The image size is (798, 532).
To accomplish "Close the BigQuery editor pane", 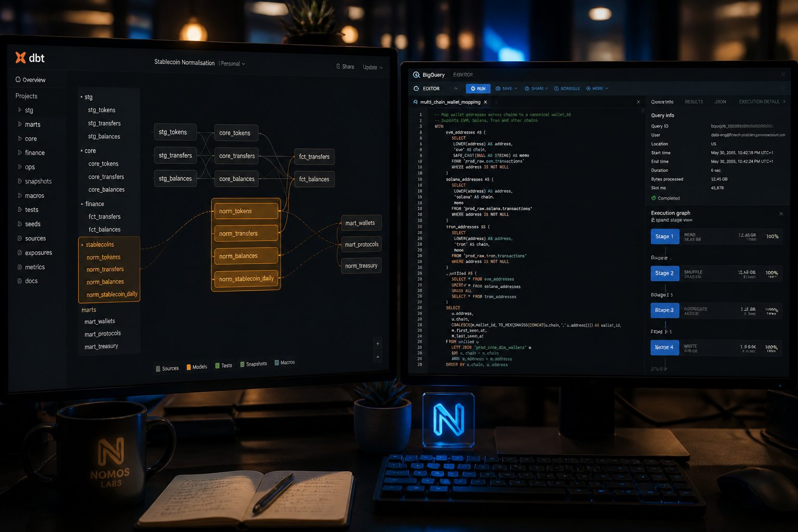I will (x=639, y=102).
